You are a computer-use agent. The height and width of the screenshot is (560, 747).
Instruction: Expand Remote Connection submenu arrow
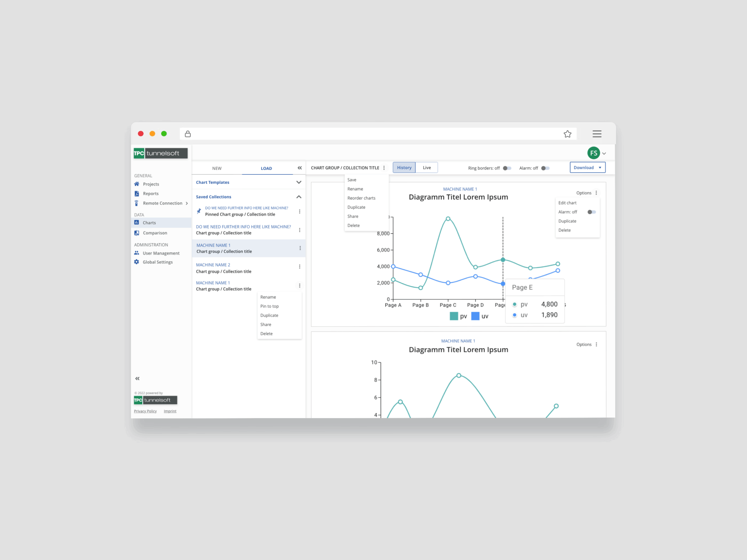[187, 203]
